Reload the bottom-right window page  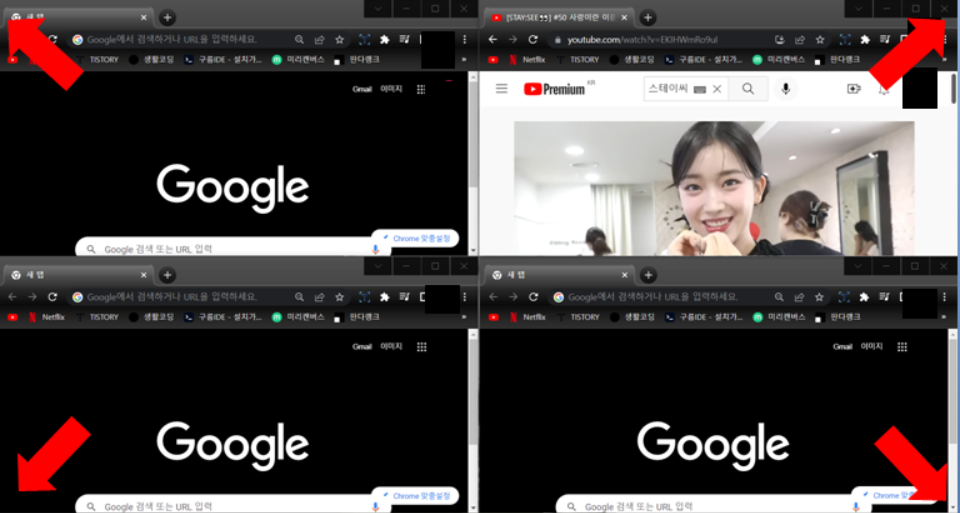tap(533, 297)
